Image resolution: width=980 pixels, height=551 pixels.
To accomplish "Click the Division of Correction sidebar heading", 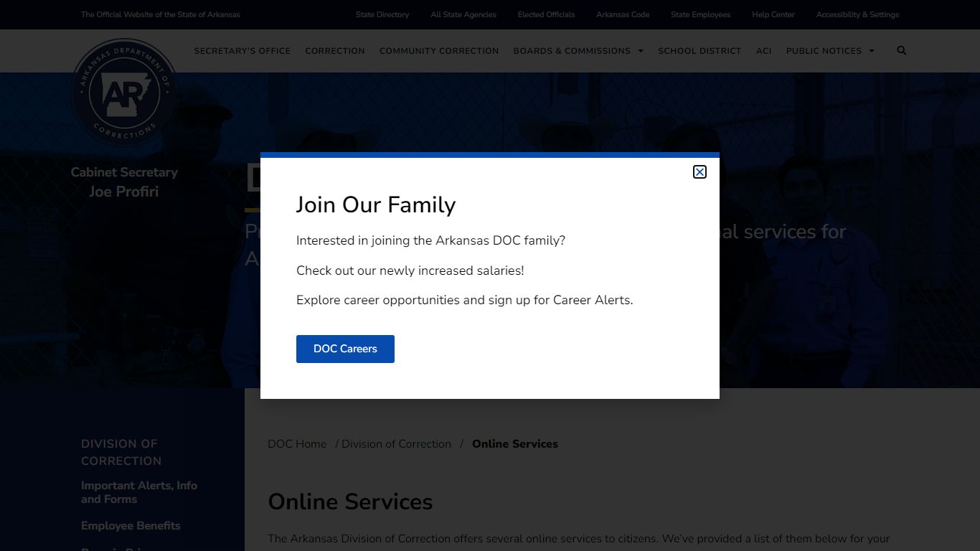I will 121,452.
